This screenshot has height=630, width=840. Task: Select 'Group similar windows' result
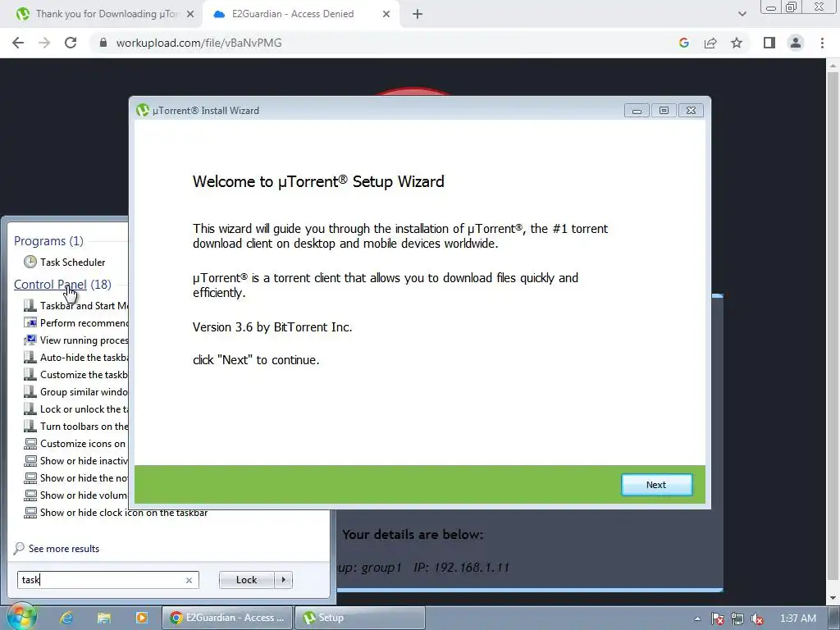tap(75, 391)
